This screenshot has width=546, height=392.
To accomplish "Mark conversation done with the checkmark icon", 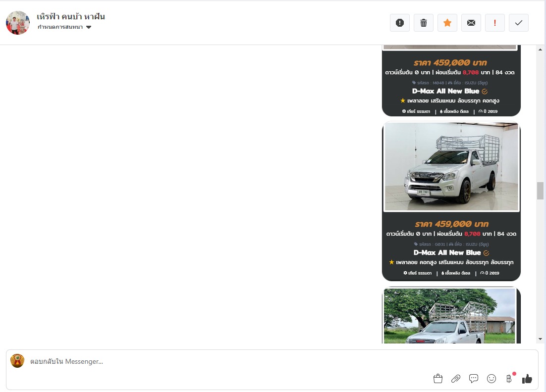I will point(519,23).
